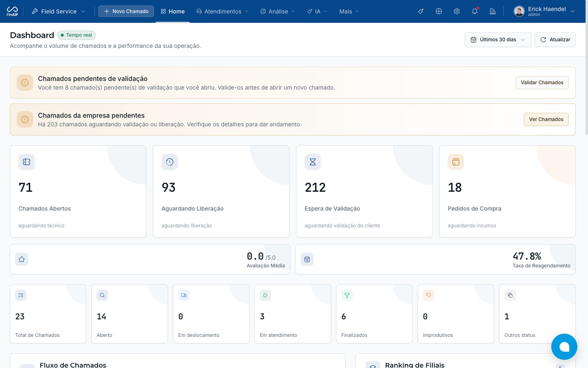Open the grid apps icon in header

(439, 11)
